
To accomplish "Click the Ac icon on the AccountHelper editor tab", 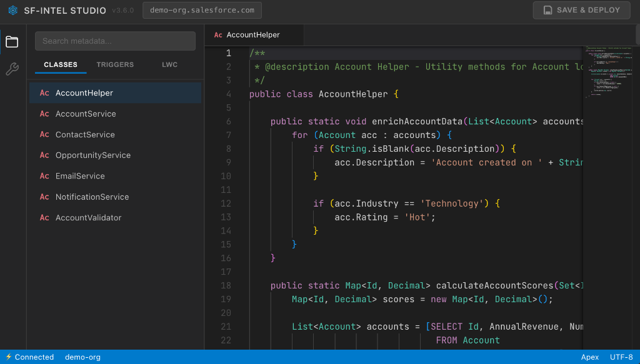I will [x=217, y=36].
